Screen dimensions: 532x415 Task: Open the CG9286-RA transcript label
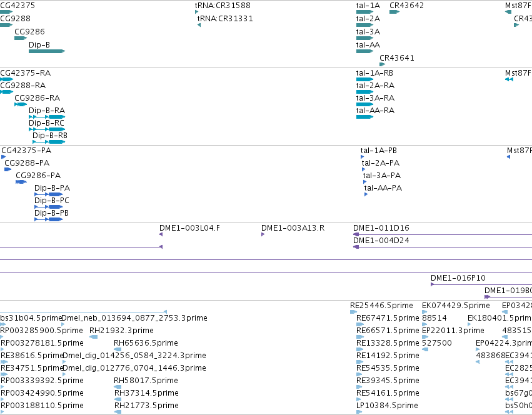tap(38, 98)
